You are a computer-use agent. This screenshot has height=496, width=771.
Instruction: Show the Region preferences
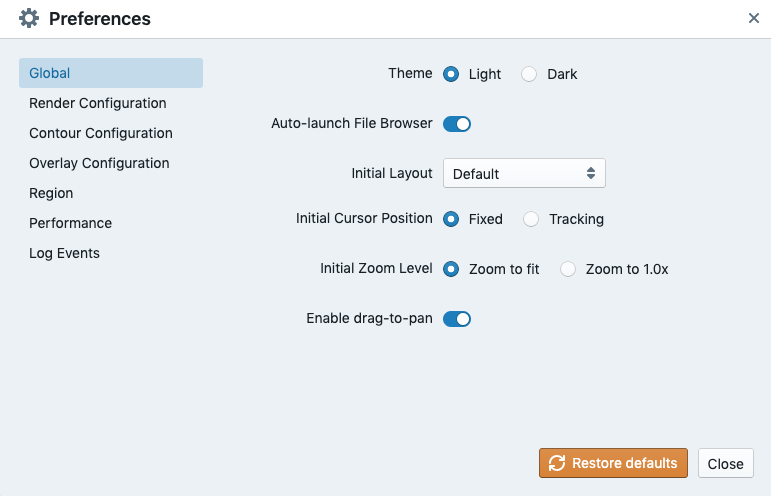coord(51,193)
